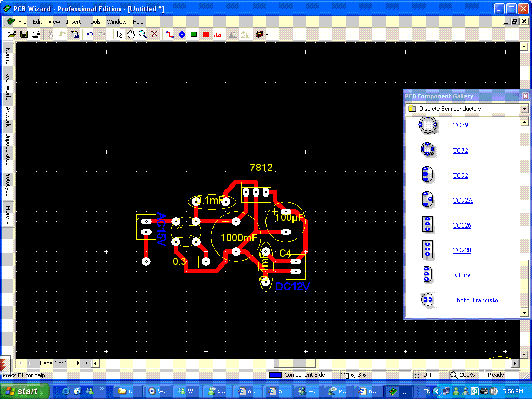Expand the More view styles tab
The width and height of the screenshot is (532, 399).
(8, 215)
